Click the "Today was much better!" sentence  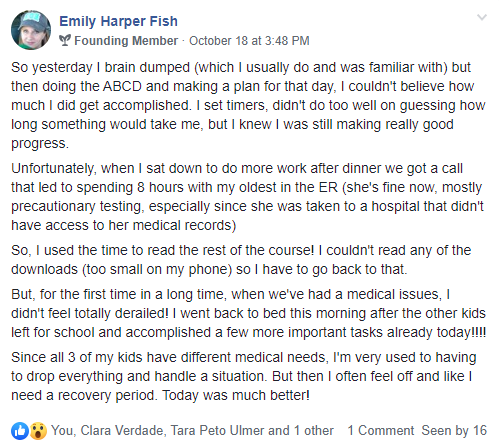[236, 395]
